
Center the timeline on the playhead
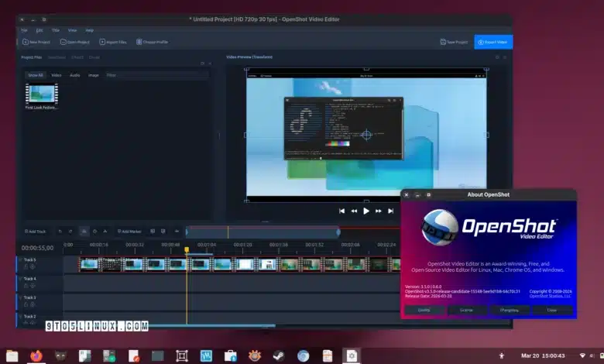click(x=177, y=232)
